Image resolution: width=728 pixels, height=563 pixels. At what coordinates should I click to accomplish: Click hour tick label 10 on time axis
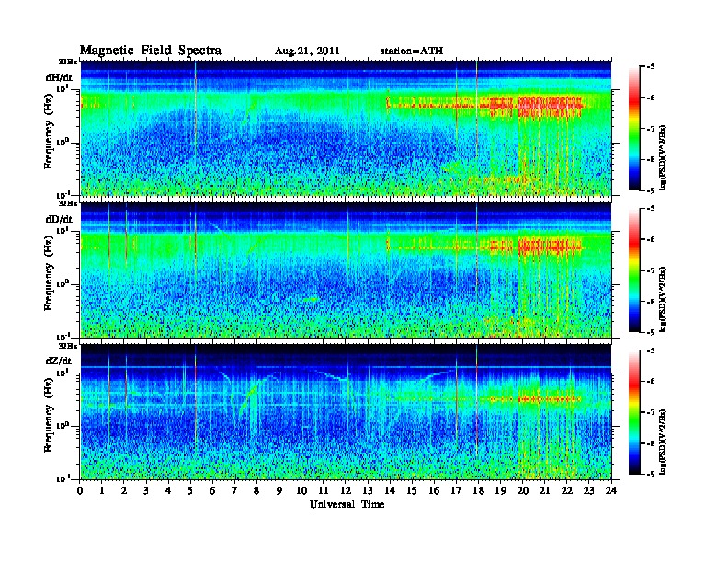coord(301,490)
